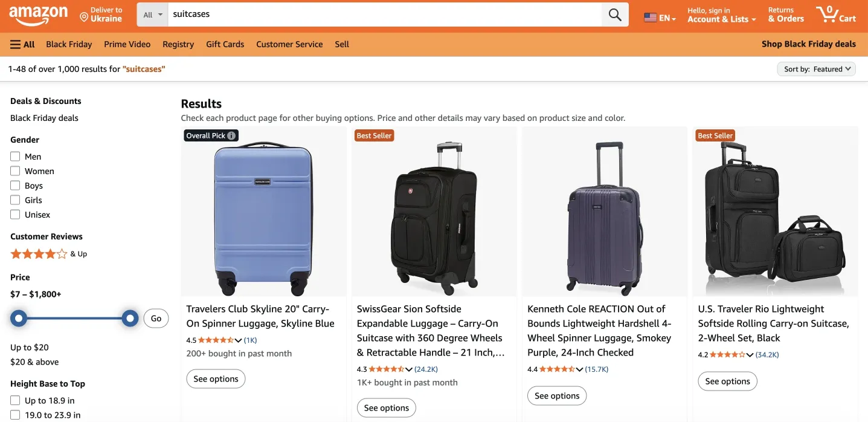Open the Prime Video menu item
The width and height of the screenshot is (868, 422).
[127, 44]
